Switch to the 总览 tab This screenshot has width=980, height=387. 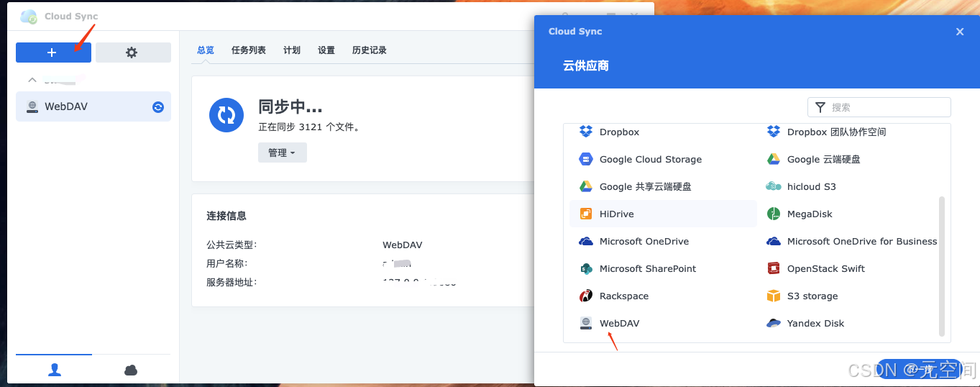206,50
